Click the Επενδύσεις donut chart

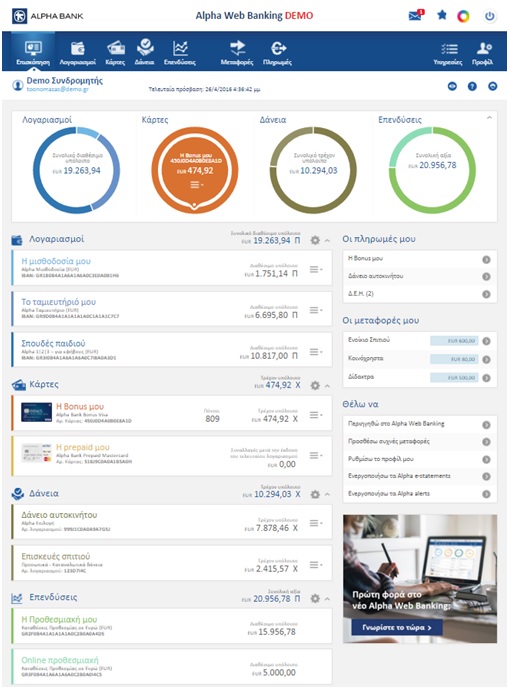pos(432,170)
